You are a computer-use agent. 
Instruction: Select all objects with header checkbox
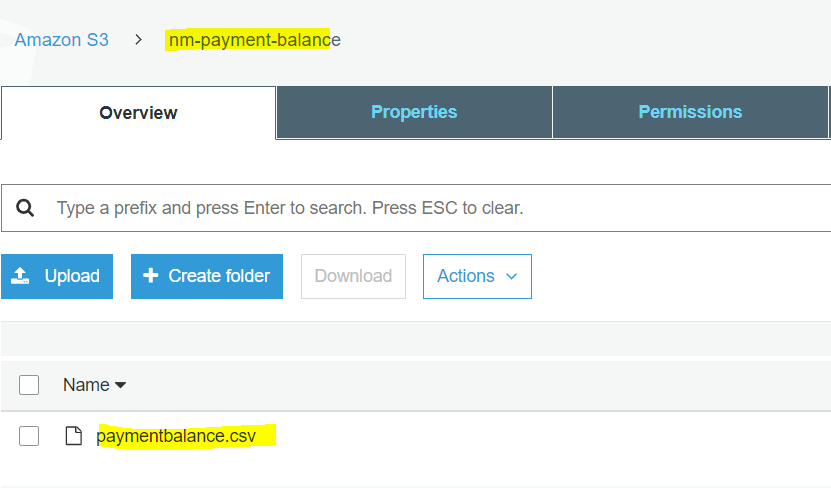click(29, 385)
